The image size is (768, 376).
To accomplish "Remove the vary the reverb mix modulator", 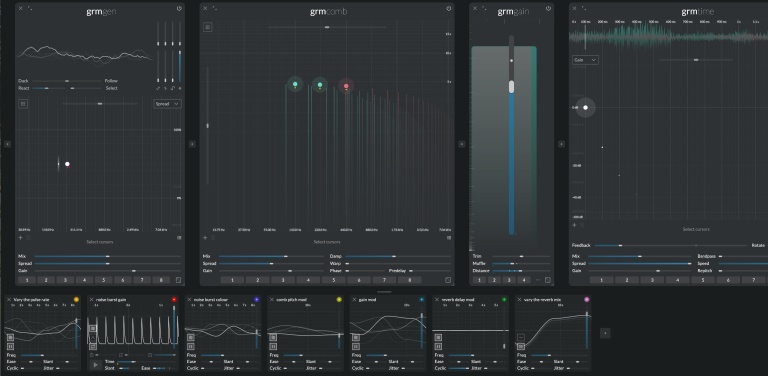I will [x=519, y=299].
